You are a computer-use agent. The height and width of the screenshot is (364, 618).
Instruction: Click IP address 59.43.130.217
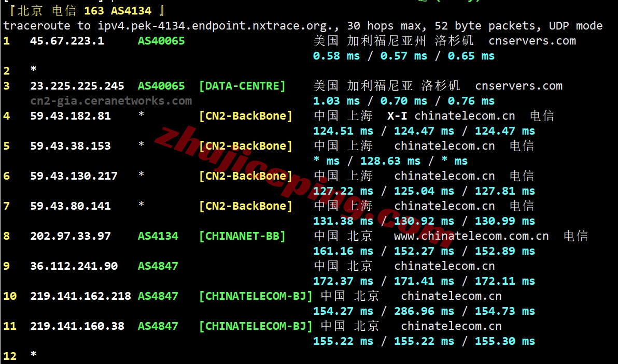[x=74, y=176]
